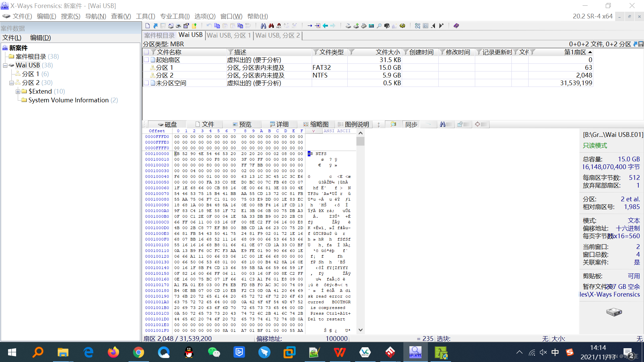Collapse the 分区 2 tree node
This screenshot has width=644, height=362.
pos(12,83)
